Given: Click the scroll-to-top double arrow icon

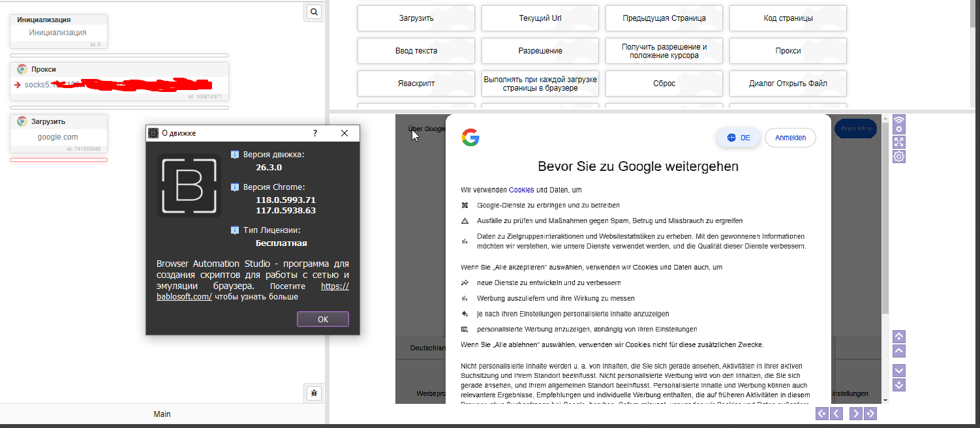Looking at the screenshot, I should [898, 337].
